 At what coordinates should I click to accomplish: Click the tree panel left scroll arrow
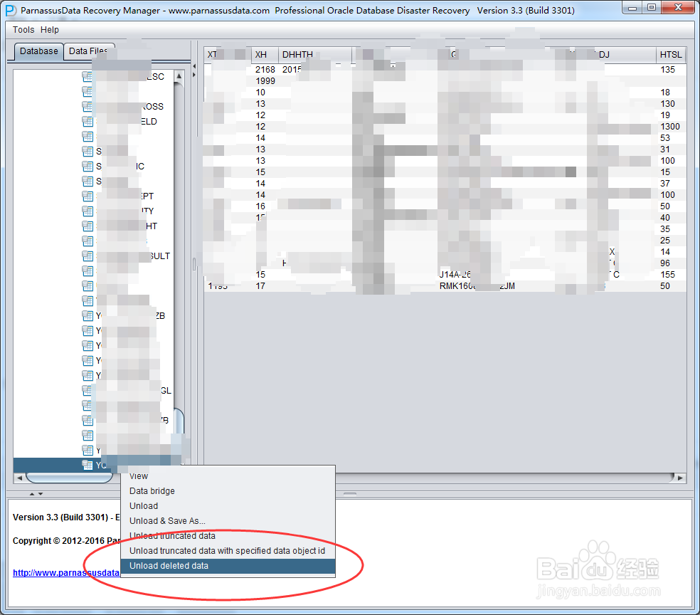tap(19, 478)
